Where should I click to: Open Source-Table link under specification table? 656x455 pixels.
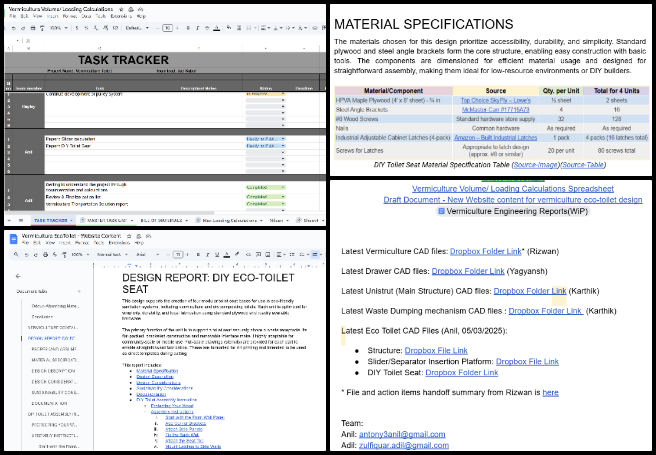coord(583,165)
